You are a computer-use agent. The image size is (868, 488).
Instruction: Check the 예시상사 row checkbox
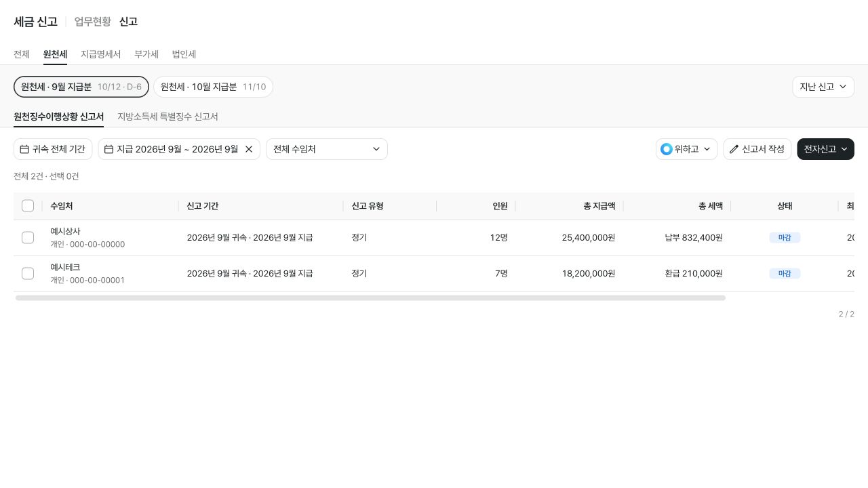pyautogui.click(x=28, y=238)
